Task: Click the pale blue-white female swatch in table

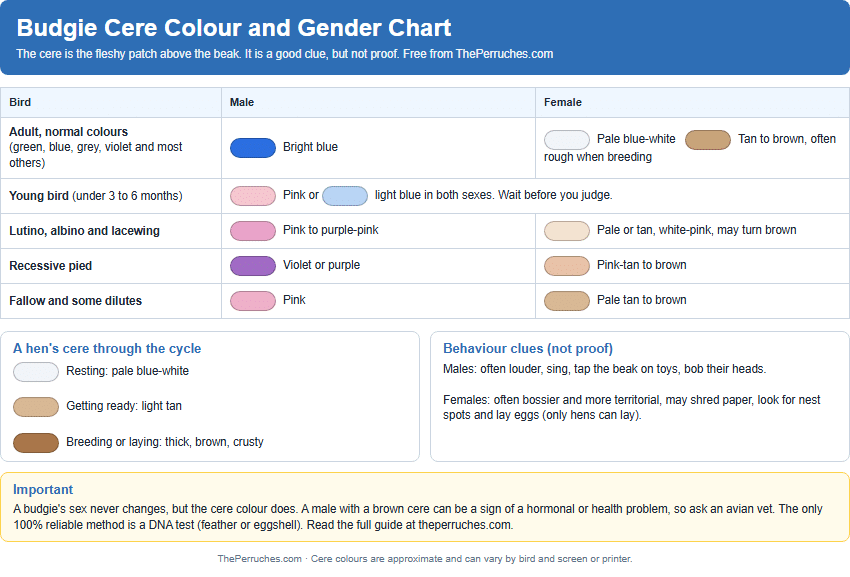Action: tap(566, 140)
